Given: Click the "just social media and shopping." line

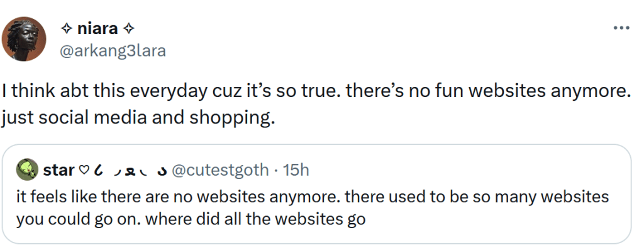Looking at the screenshot, I should click(139, 117).
